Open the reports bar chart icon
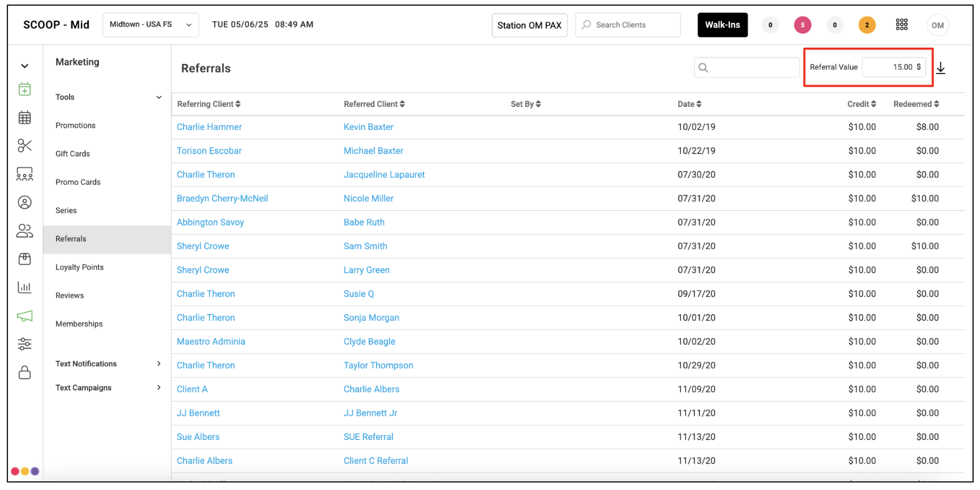Viewport: 980px width, 490px height. [x=25, y=288]
